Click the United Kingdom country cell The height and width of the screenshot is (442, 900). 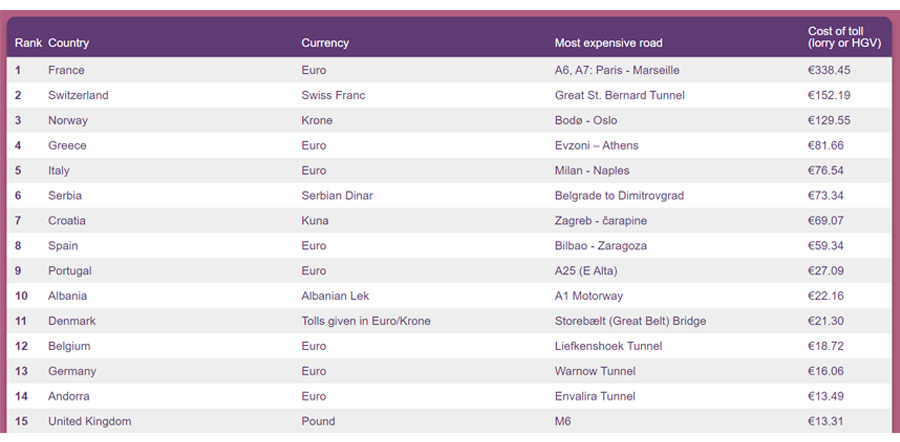pyautogui.click(x=89, y=421)
